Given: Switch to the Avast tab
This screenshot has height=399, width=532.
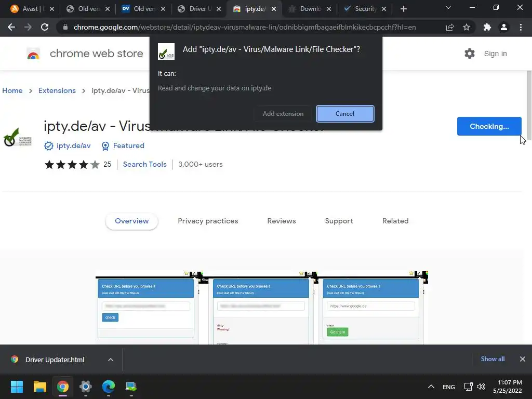Looking at the screenshot, I should 30,9.
